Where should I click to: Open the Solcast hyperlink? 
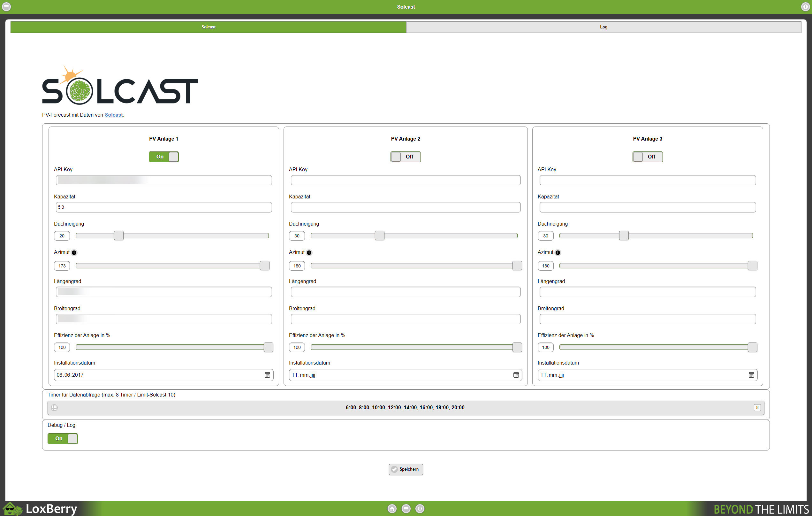(114, 115)
